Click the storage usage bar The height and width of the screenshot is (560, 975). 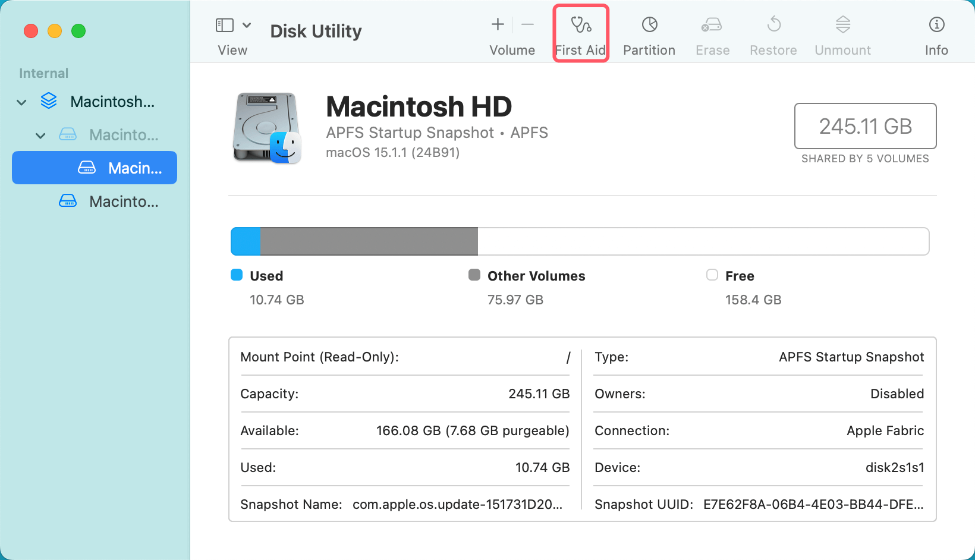point(580,241)
